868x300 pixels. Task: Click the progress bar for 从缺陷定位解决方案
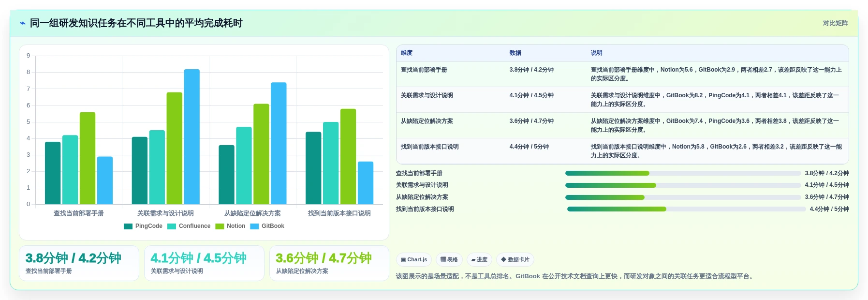coord(683,197)
